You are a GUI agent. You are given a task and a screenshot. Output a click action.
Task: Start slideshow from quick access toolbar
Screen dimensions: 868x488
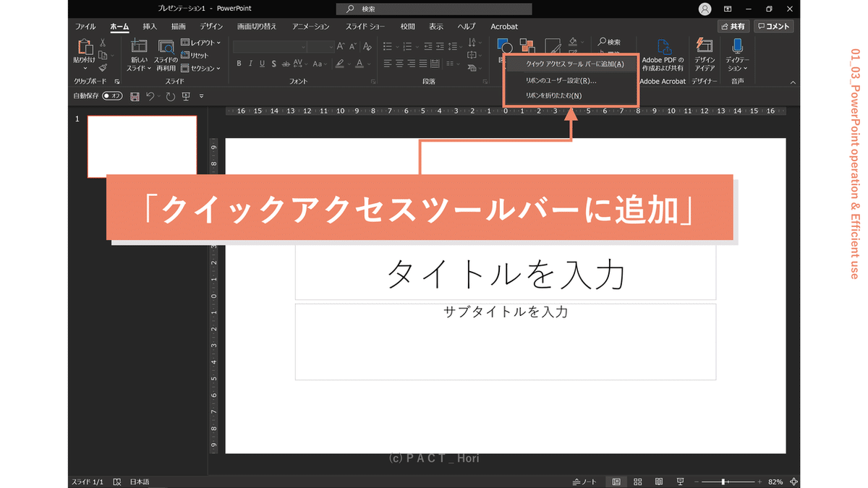coord(186,95)
